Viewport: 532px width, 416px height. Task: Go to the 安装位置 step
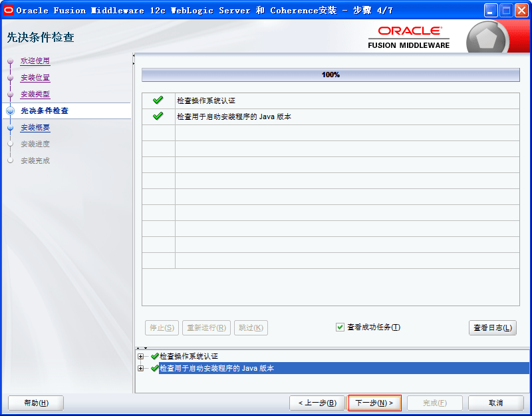pyautogui.click(x=35, y=78)
